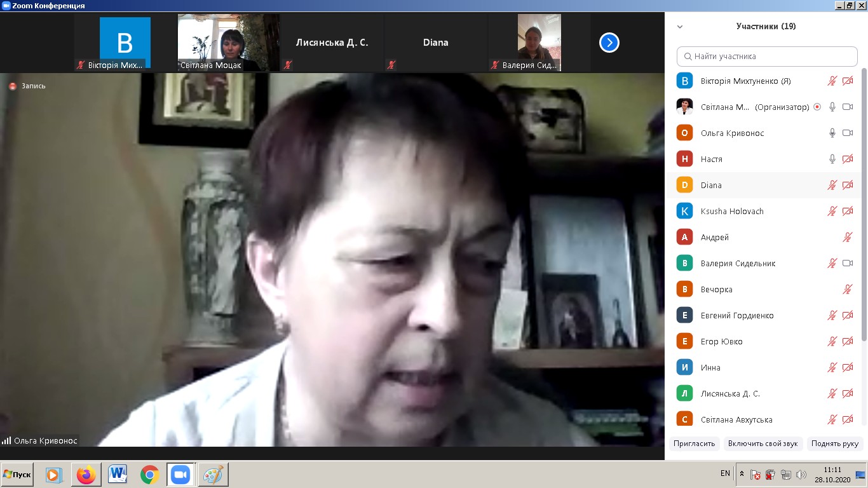Select Ksusha Holovach in participants list

tap(732, 211)
